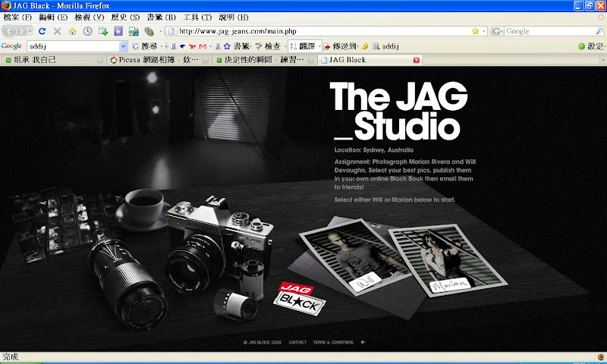
Task: Open the Yahoo shortcut in Google toolbar
Action: coord(193,46)
